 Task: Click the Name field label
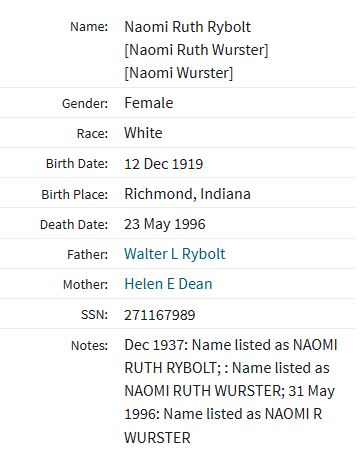[x=89, y=27]
